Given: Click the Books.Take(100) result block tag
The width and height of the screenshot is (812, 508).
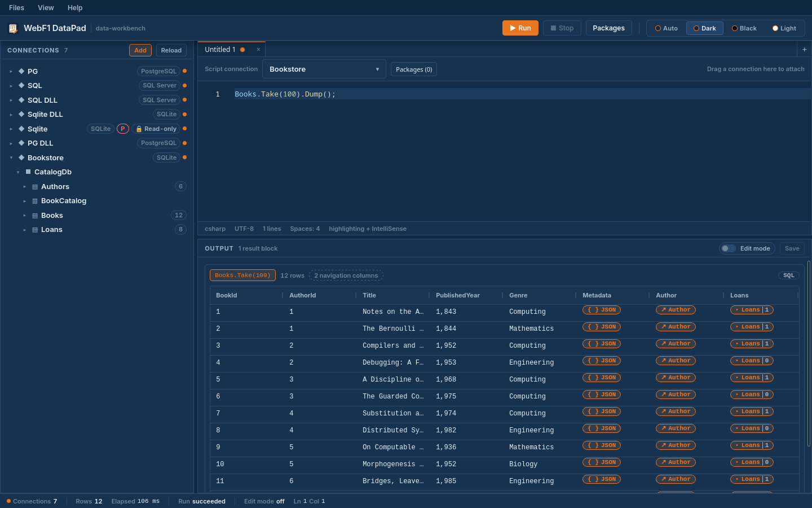Looking at the screenshot, I should click(x=242, y=275).
